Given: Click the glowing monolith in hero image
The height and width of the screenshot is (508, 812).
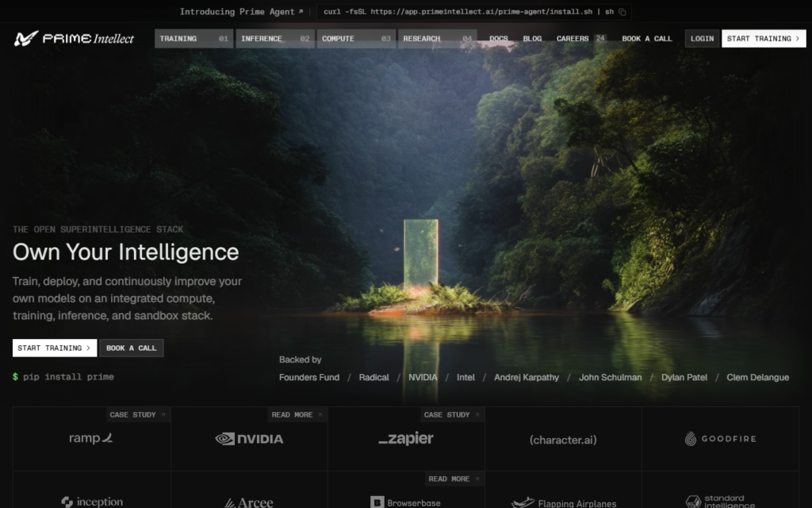Looking at the screenshot, I should [421, 254].
